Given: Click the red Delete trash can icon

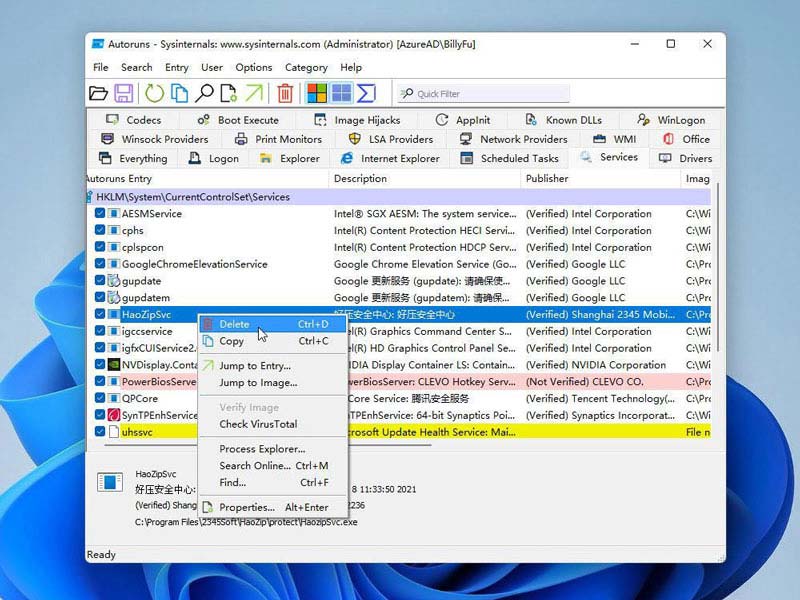Looking at the screenshot, I should (285, 93).
